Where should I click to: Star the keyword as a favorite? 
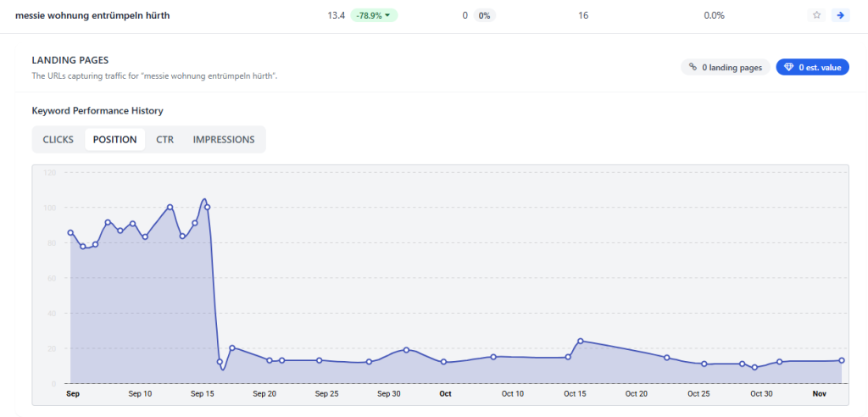816,15
